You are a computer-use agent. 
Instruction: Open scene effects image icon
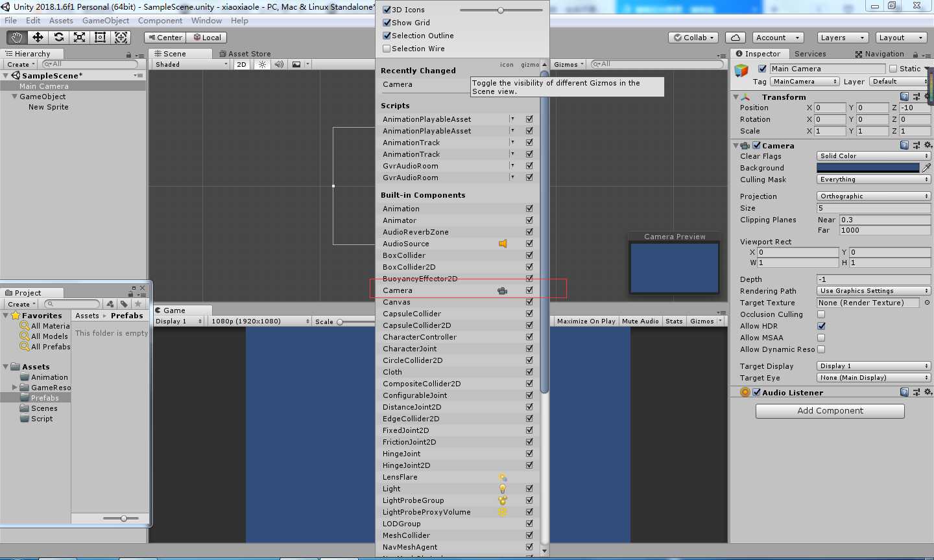click(x=296, y=64)
